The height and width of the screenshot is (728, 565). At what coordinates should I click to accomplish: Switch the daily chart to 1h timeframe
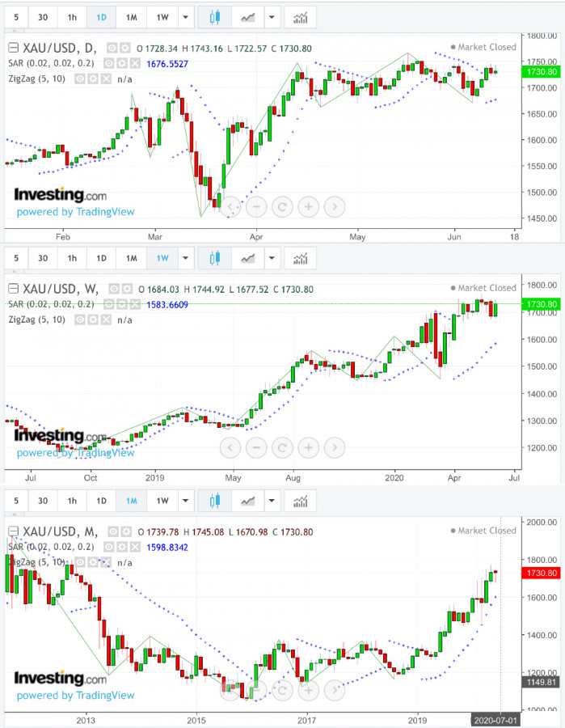72,17
